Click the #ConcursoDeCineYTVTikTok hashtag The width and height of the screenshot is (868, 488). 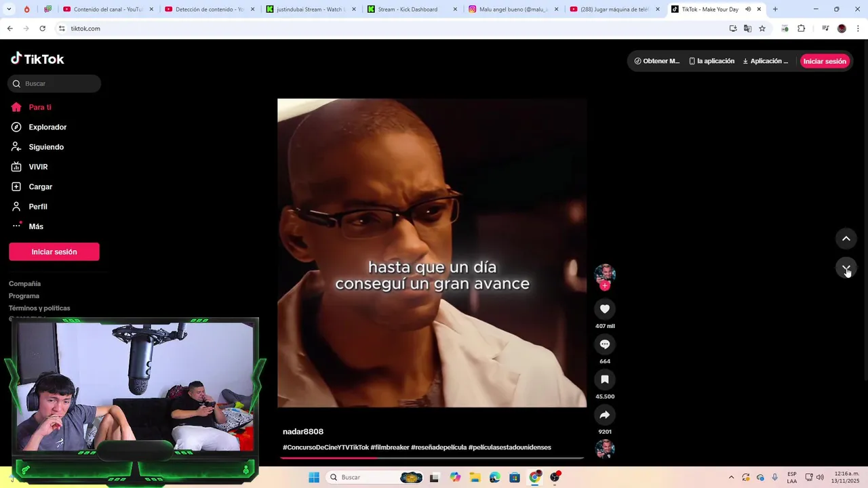click(x=325, y=447)
